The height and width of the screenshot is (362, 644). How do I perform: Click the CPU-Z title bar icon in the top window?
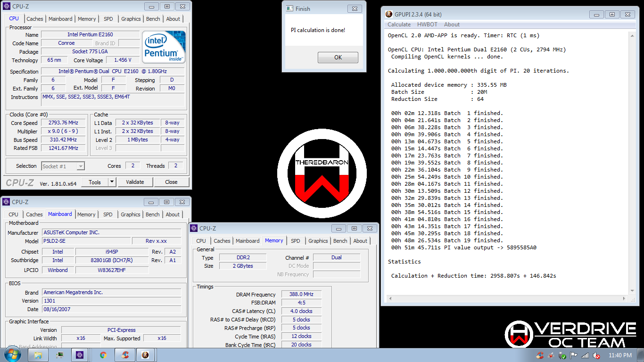point(6,7)
